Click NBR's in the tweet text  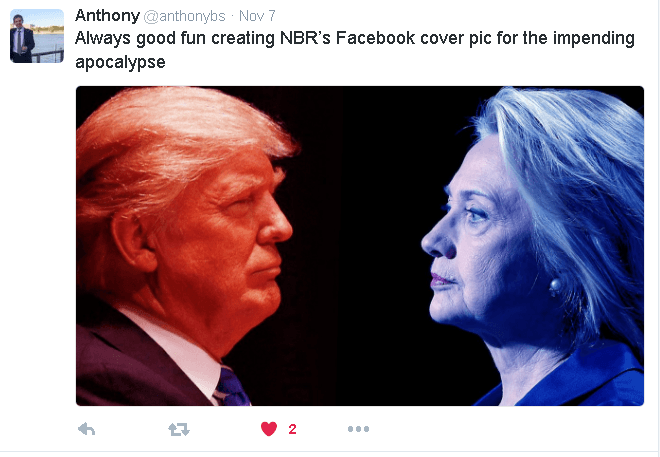tap(306, 38)
